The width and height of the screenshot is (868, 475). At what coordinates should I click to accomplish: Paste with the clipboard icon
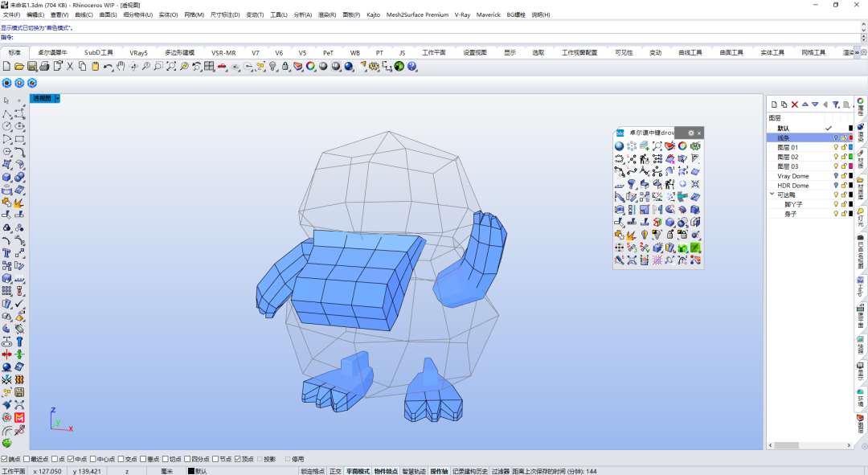coord(95,67)
